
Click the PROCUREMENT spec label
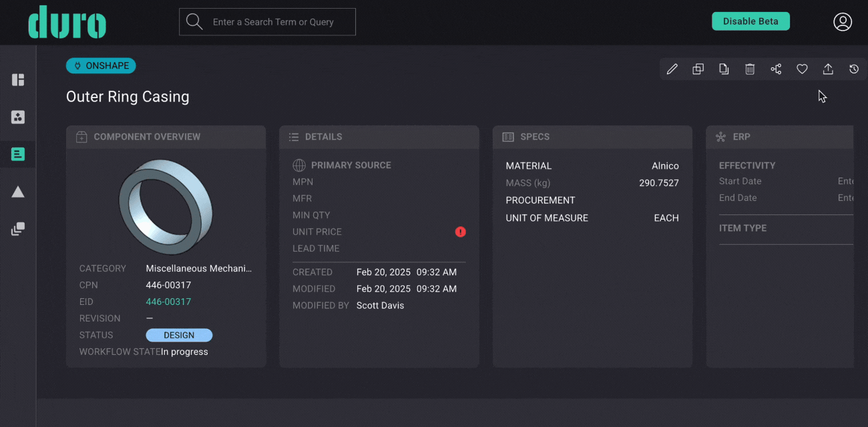[540, 200]
